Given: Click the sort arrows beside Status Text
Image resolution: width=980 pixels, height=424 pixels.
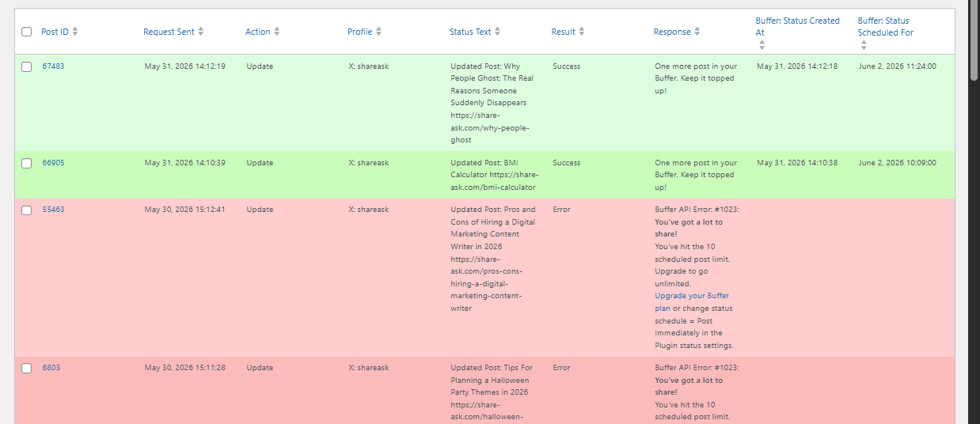Looking at the screenshot, I should point(497,32).
